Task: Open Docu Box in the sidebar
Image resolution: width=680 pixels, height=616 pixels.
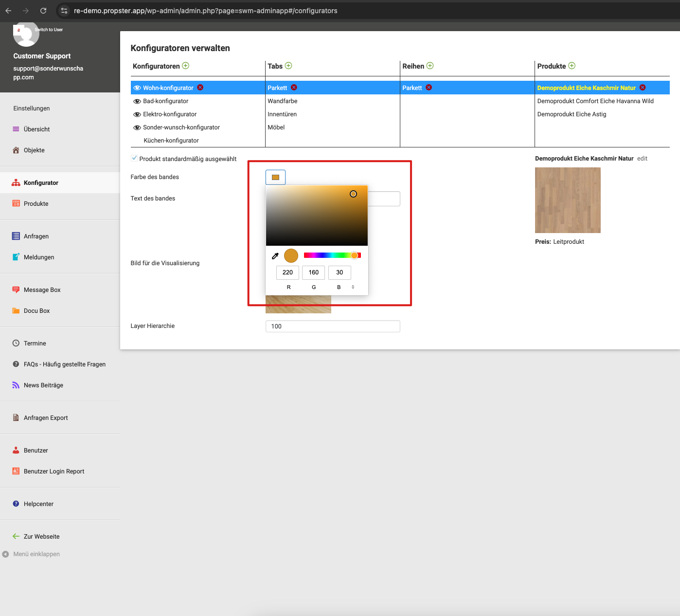Action: tap(37, 311)
